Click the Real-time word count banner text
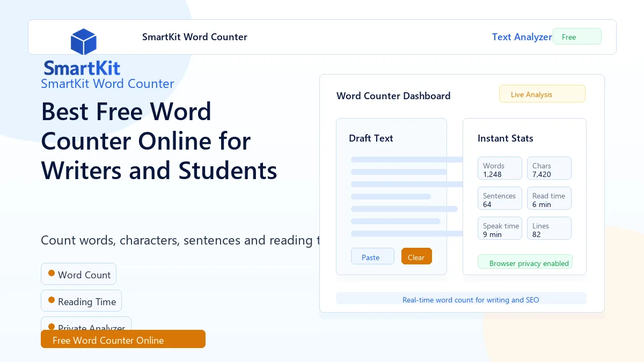Screen dimensions: 644x362 tap(471, 300)
